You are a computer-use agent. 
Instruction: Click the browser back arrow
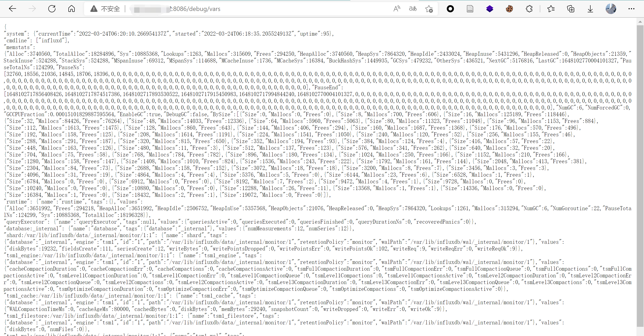pyautogui.click(x=12, y=9)
